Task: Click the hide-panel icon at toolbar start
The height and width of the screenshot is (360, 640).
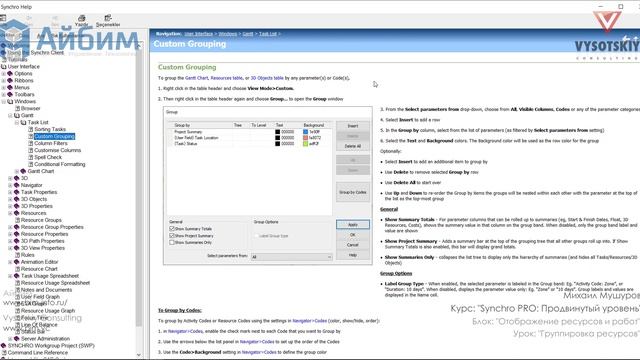Action: pos(3,18)
